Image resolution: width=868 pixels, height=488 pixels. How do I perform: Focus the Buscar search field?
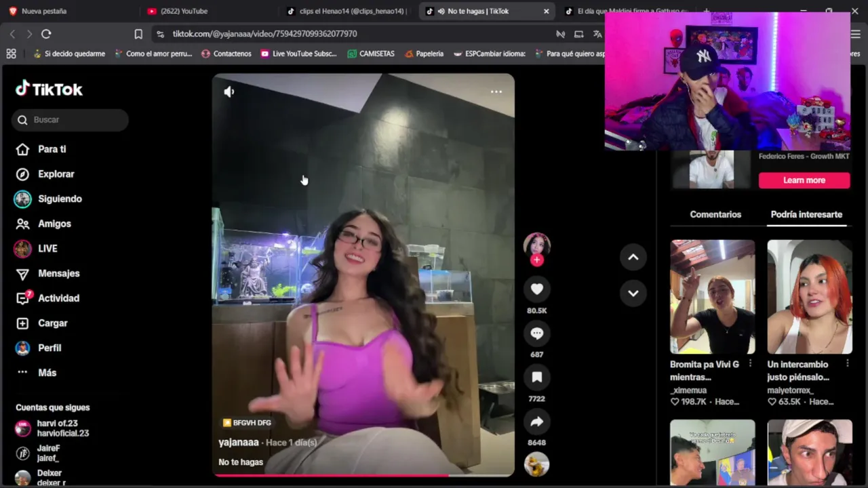pyautogui.click(x=70, y=120)
